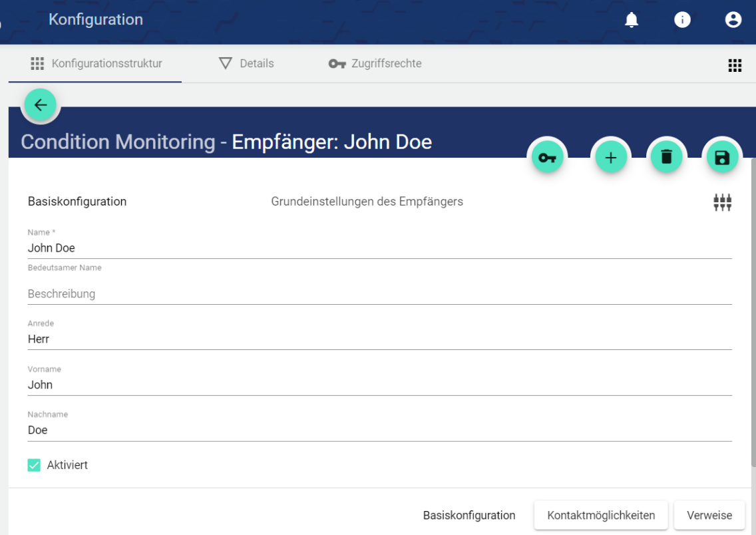Click into the Beschreibung input field

tap(379, 293)
